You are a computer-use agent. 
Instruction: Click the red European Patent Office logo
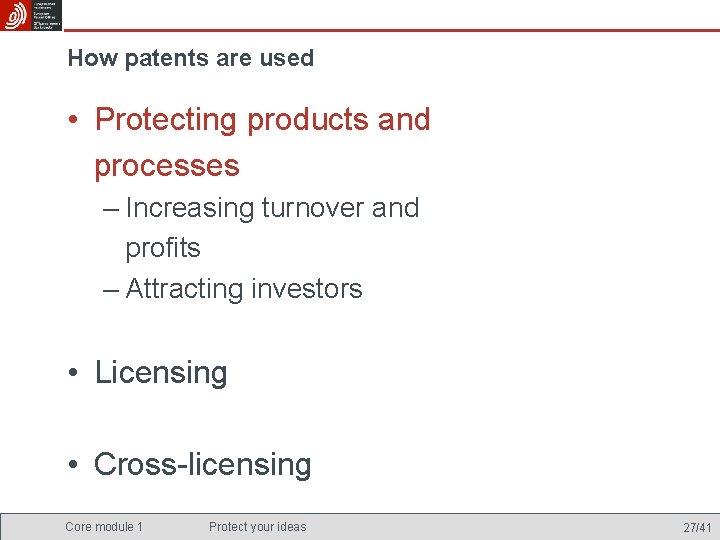[x=15, y=15]
